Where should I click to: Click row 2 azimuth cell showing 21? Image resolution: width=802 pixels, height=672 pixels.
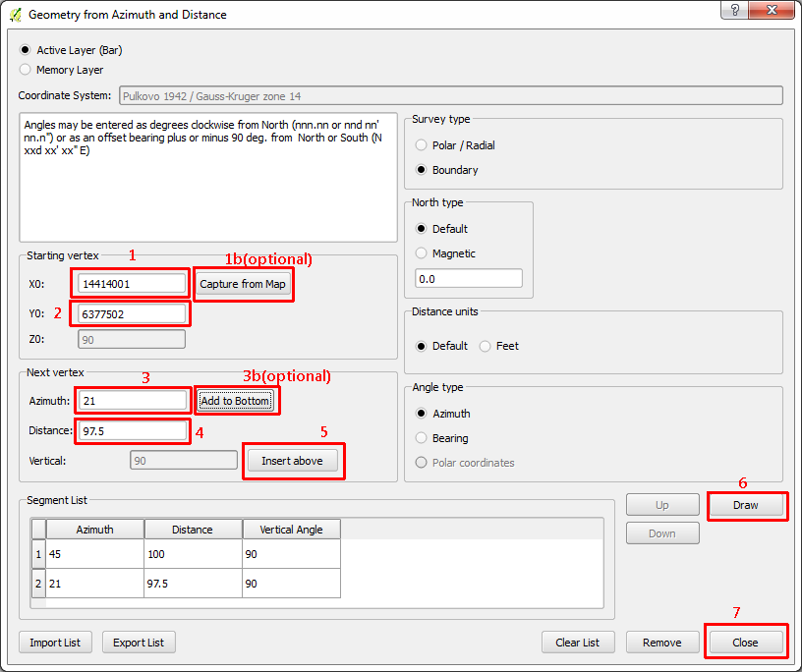coord(95,584)
